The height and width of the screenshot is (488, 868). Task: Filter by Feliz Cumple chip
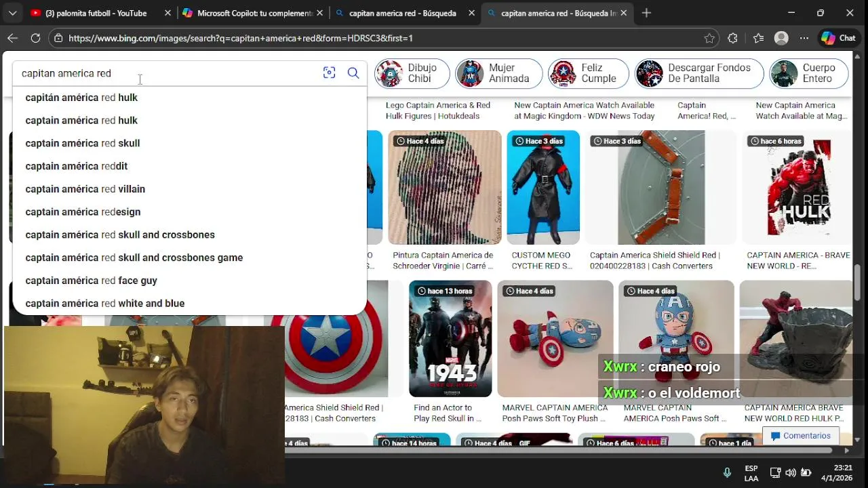point(588,73)
